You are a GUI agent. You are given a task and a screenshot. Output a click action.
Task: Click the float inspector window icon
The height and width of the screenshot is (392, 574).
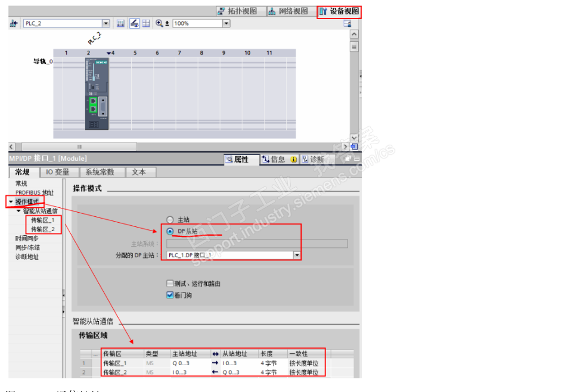[x=347, y=158]
